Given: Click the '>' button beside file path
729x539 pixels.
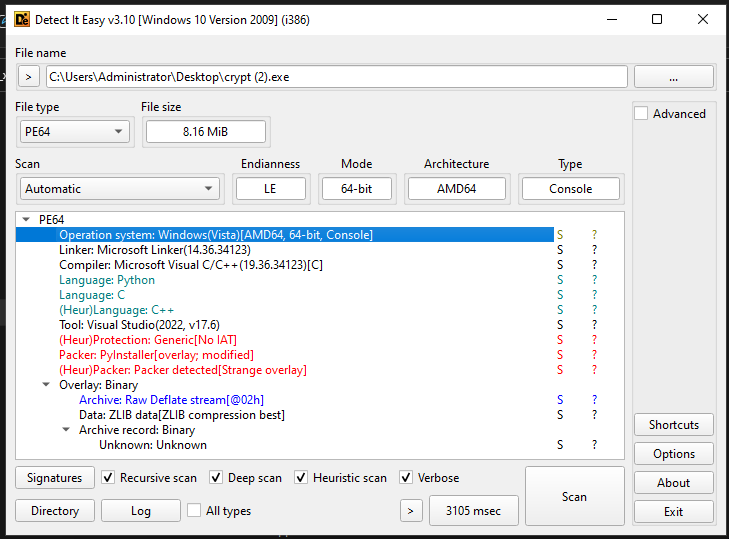Looking at the screenshot, I should [29, 77].
